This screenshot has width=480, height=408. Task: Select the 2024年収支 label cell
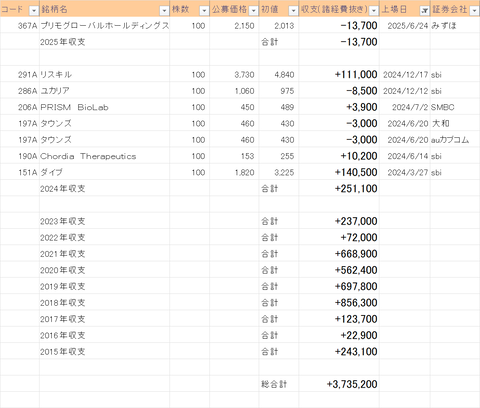pos(105,189)
